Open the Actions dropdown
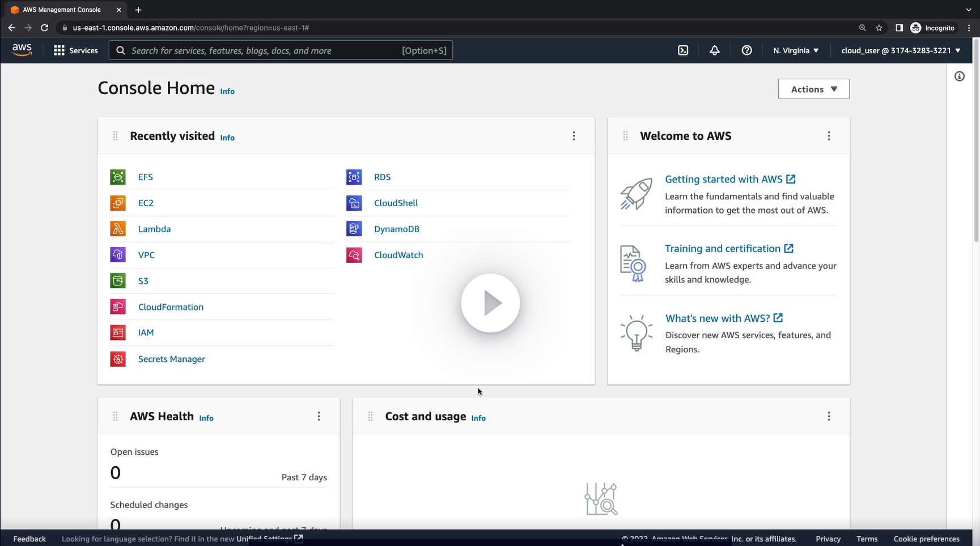Screen dimensions: 980x546 tap(813, 89)
